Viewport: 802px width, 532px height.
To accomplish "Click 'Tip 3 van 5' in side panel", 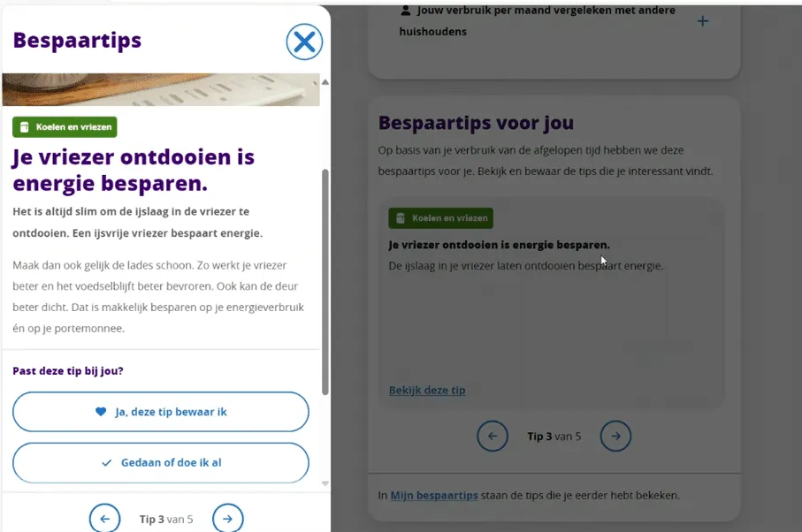I will pos(166,520).
